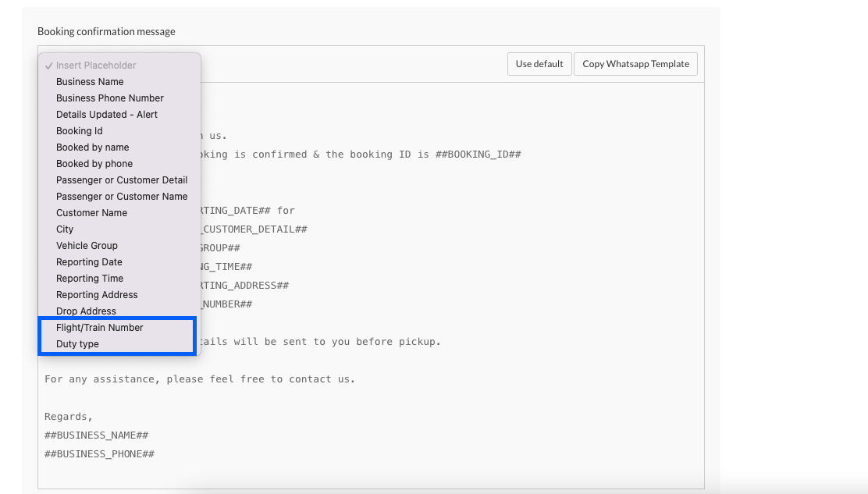
Task: Select Details Updated - Alert option
Action: click(x=119, y=115)
